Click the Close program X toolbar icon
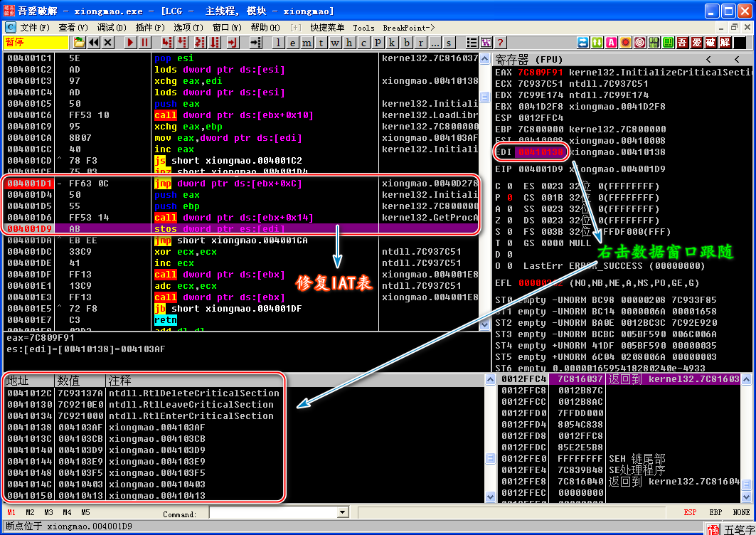This screenshot has height=535, width=756. point(108,43)
